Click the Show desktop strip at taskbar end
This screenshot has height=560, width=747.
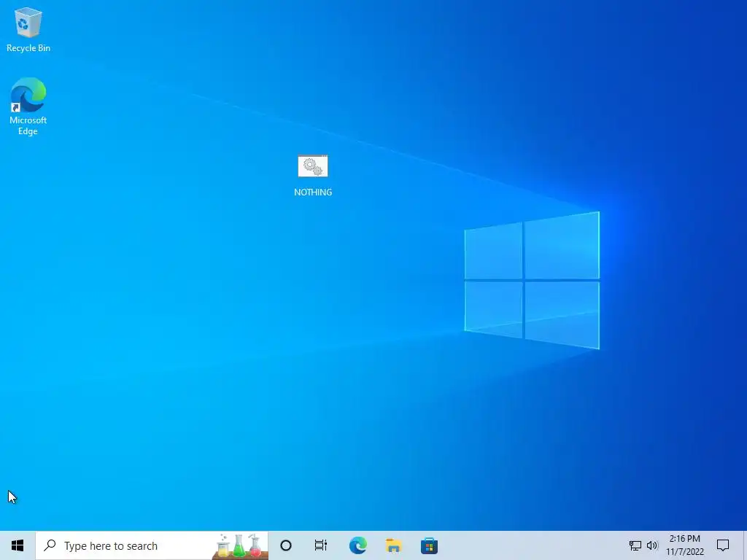click(745, 545)
